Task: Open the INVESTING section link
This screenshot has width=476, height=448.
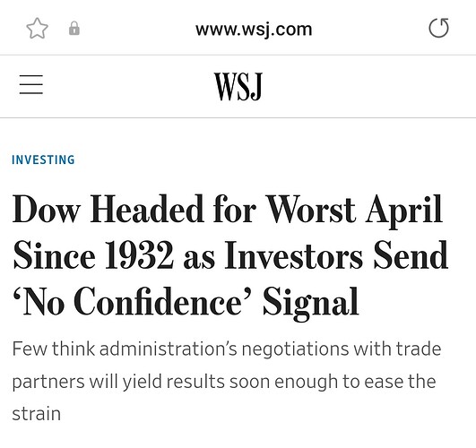Action: click(43, 159)
